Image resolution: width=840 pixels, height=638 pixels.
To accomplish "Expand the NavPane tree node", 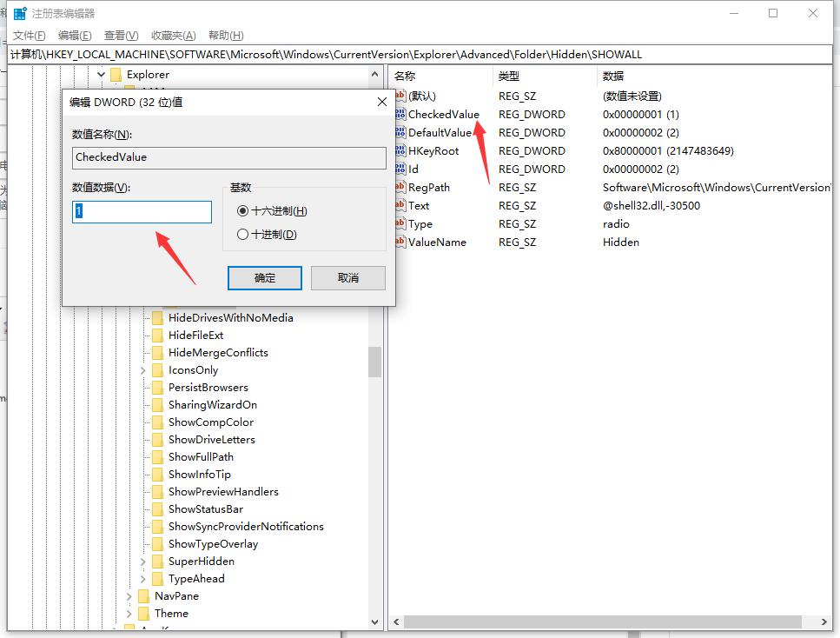I will (129, 596).
